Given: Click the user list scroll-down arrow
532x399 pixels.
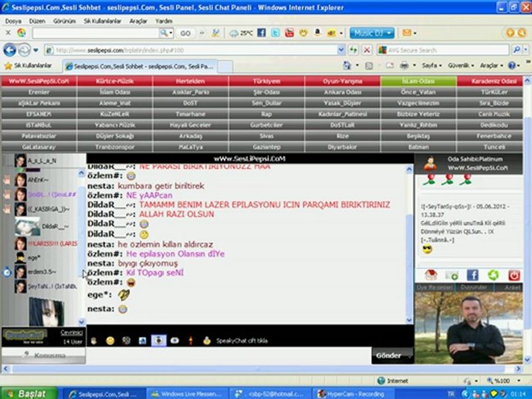Looking at the screenshot, I should point(81,321).
